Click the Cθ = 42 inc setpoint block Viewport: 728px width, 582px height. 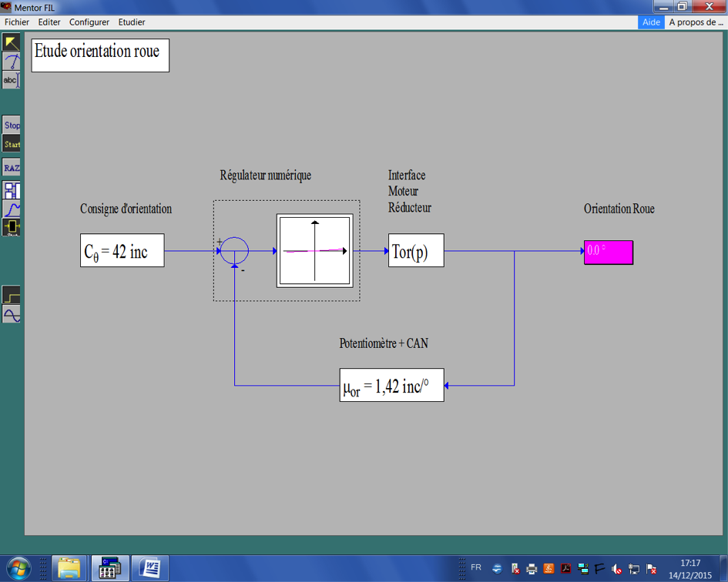point(122,250)
